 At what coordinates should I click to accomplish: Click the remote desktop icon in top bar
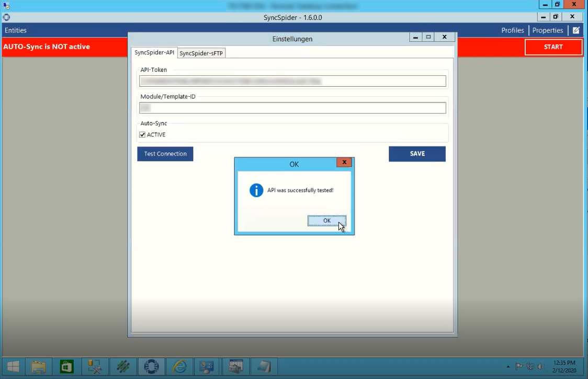point(6,6)
